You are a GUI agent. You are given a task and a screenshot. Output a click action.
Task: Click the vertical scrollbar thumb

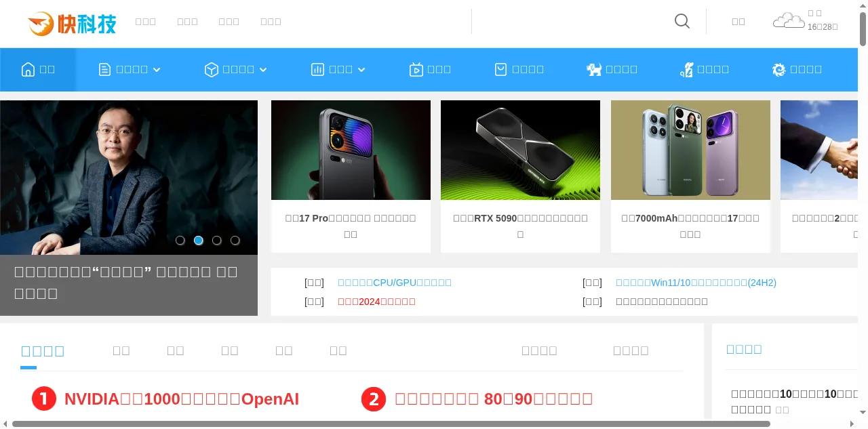(863, 29)
